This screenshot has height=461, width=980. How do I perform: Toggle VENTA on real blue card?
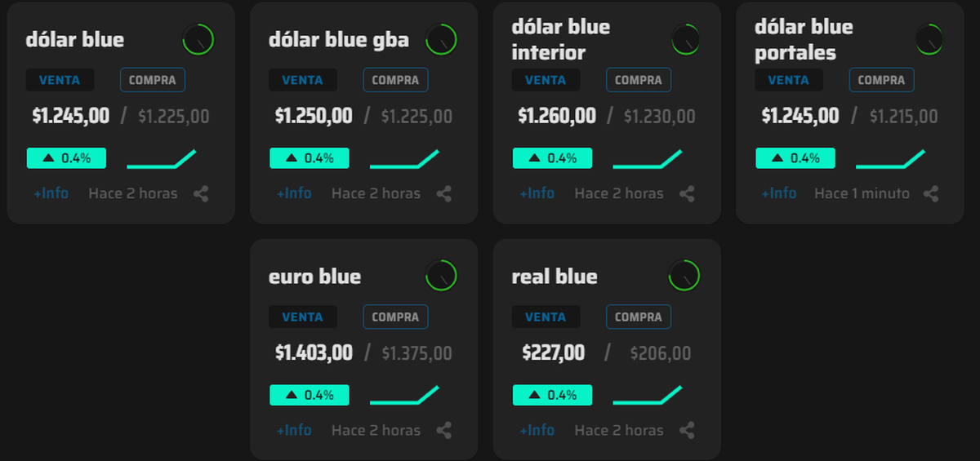(546, 317)
